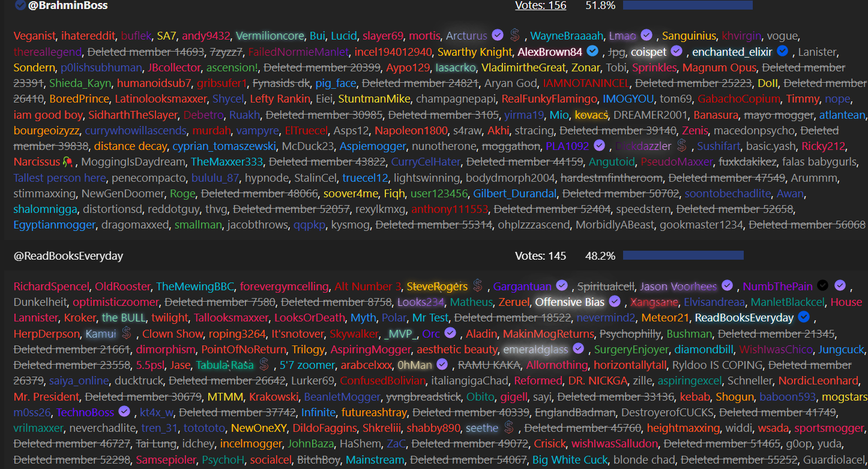Open Swarthy Knight's user profile
The height and width of the screenshot is (469, 868).
point(475,52)
